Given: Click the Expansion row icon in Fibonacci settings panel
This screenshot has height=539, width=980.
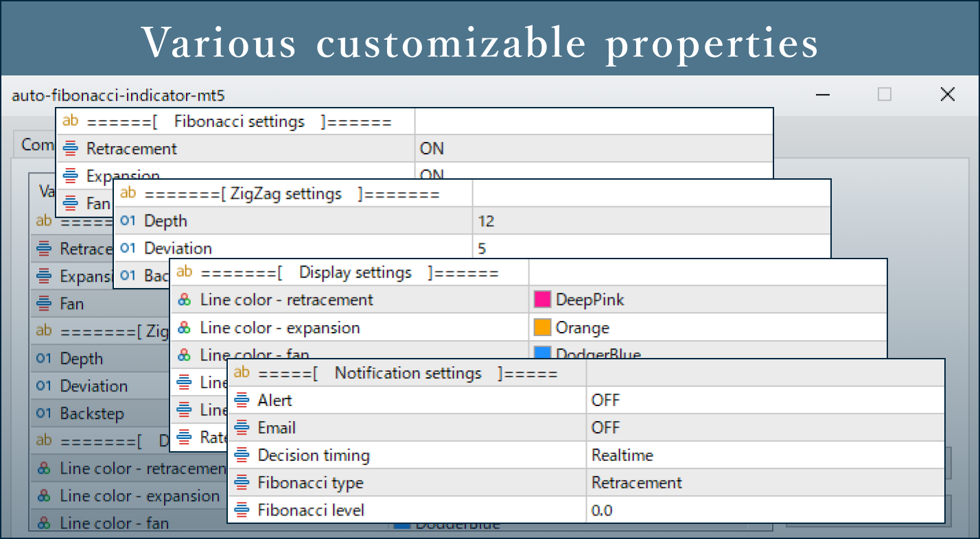Looking at the screenshot, I should 70,176.
